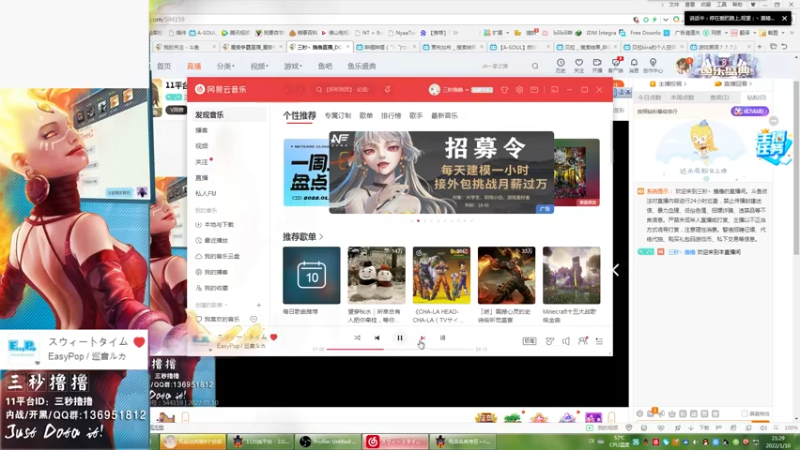Skip to next track
800x450 pixels.
tap(422, 338)
